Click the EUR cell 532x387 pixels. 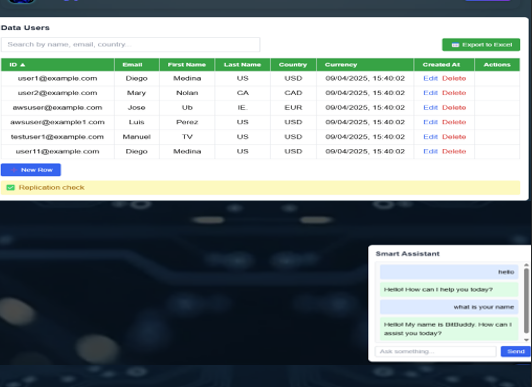point(293,108)
